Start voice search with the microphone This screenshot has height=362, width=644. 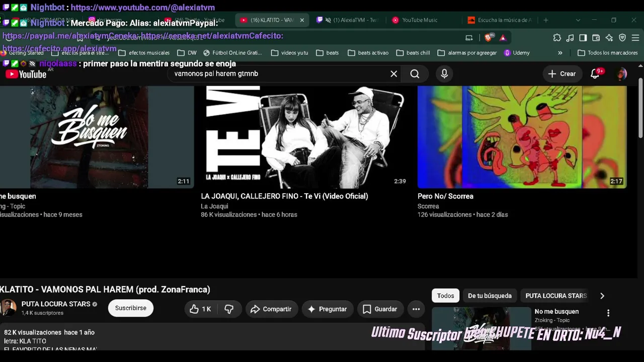pos(444,74)
